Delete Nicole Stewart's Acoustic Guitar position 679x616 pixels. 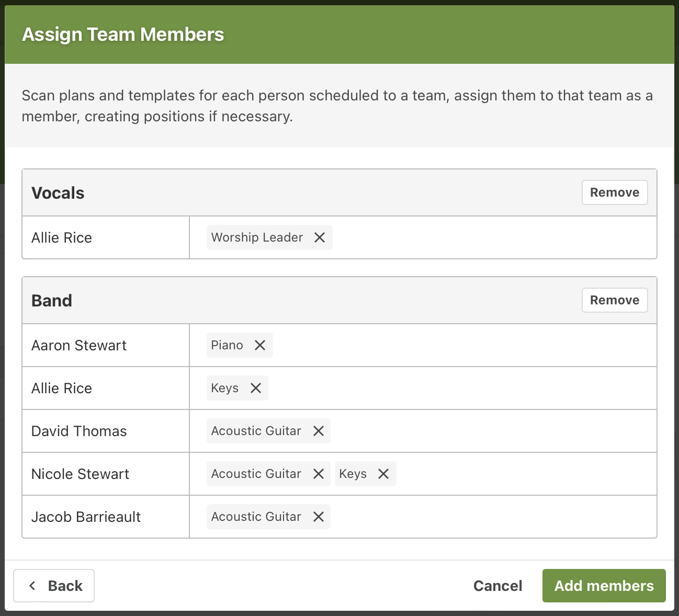[319, 474]
